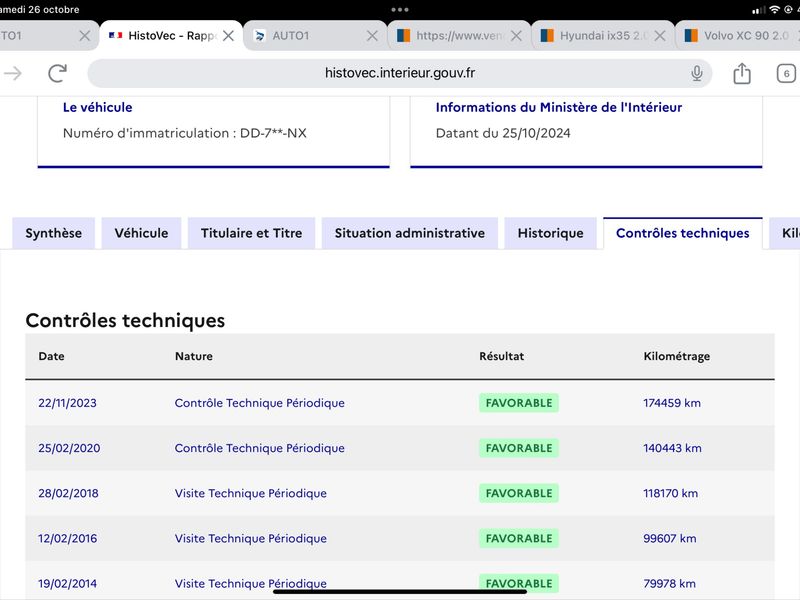Click the Date column header
Viewport: 800px width, 600px height.
coord(52,356)
